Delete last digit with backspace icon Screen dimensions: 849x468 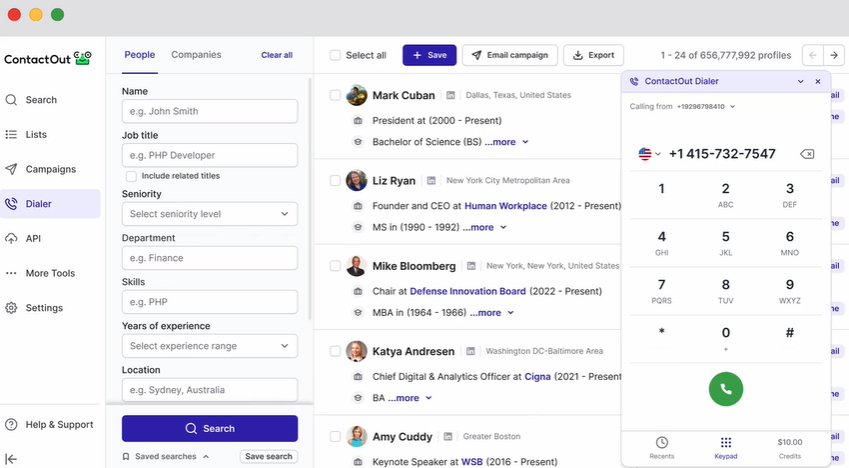coord(807,154)
